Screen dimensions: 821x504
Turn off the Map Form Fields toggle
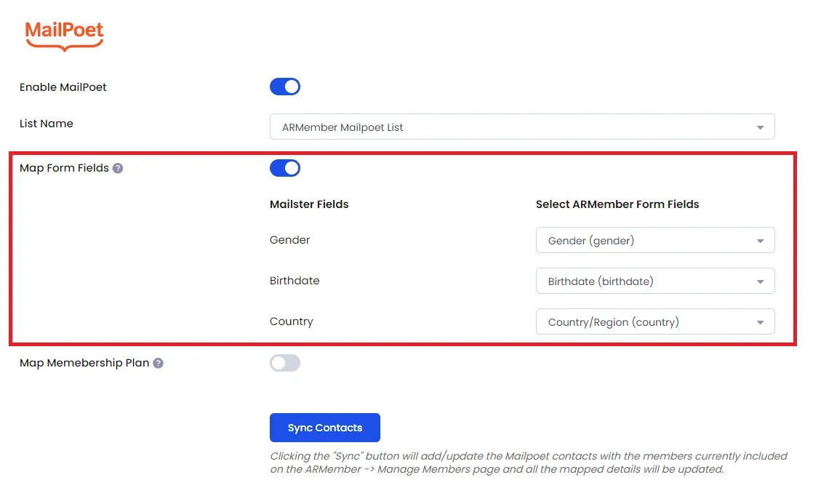click(285, 168)
